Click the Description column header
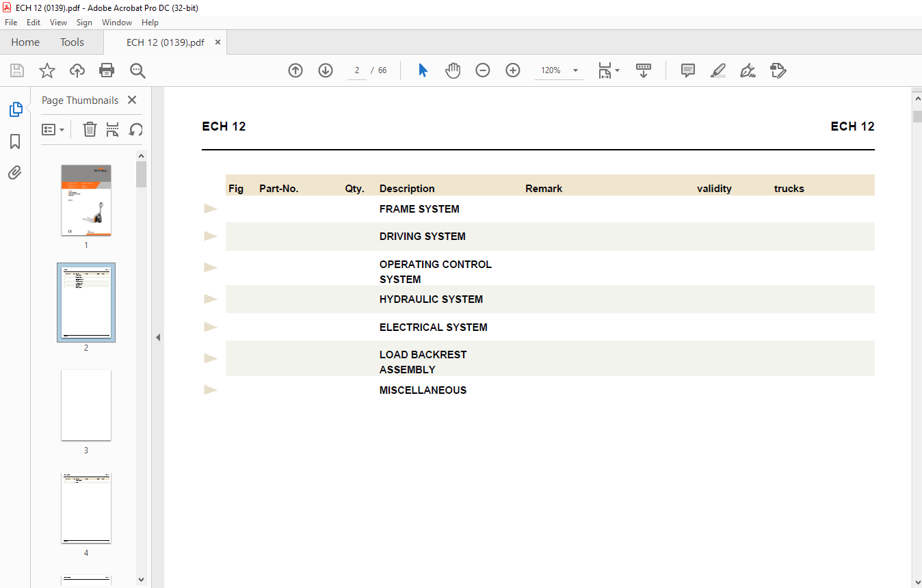 [407, 189]
